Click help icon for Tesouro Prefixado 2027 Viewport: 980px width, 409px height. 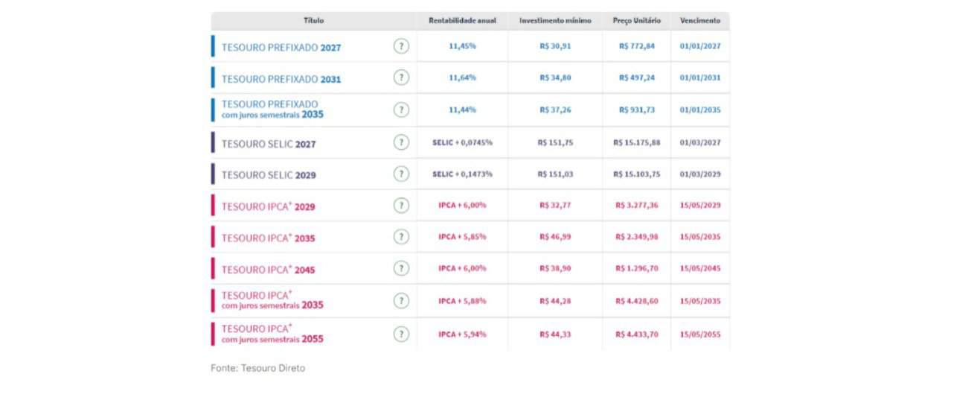point(401,46)
